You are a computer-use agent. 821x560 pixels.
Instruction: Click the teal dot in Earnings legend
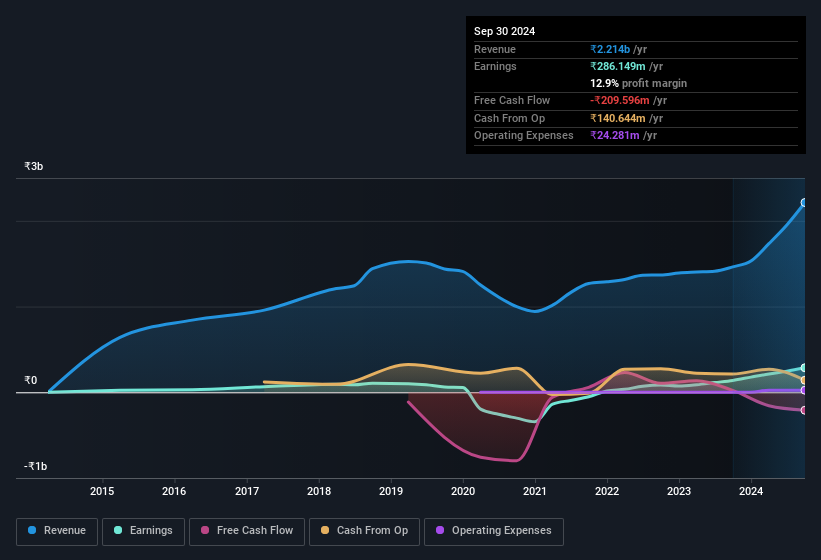click(x=119, y=530)
